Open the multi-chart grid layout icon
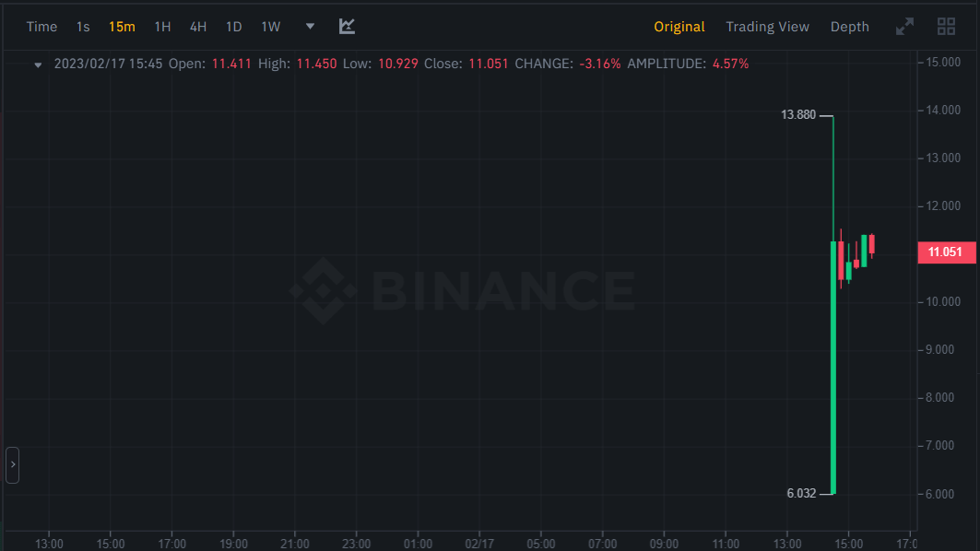Image resolution: width=980 pixels, height=551 pixels. click(946, 26)
